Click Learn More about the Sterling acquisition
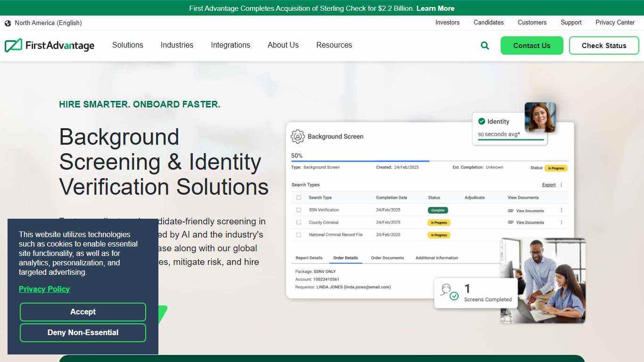Image resolution: width=644 pixels, height=362 pixels. 435,8
